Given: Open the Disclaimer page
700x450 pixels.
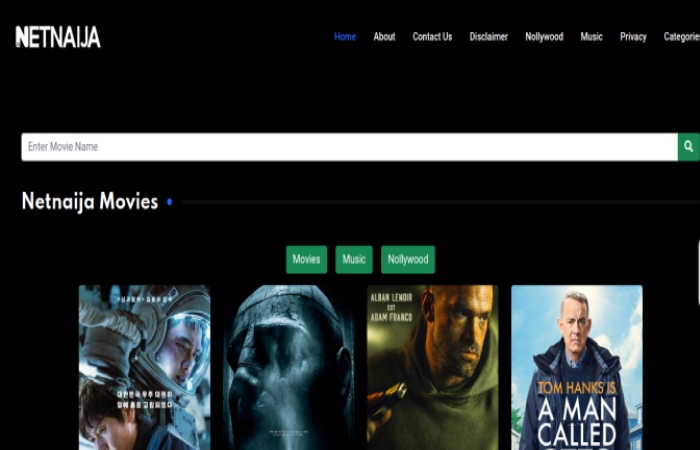Looking at the screenshot, I should click(x=488, y=37).
